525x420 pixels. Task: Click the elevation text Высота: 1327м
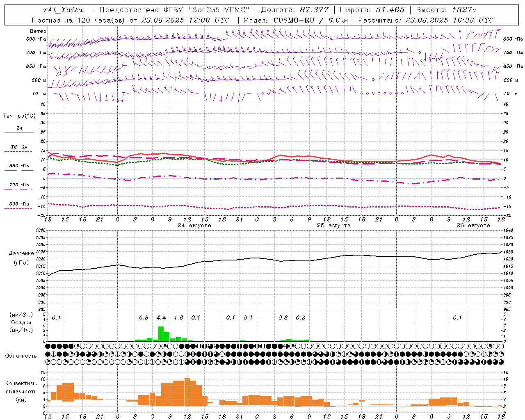(x=446, y=10)
